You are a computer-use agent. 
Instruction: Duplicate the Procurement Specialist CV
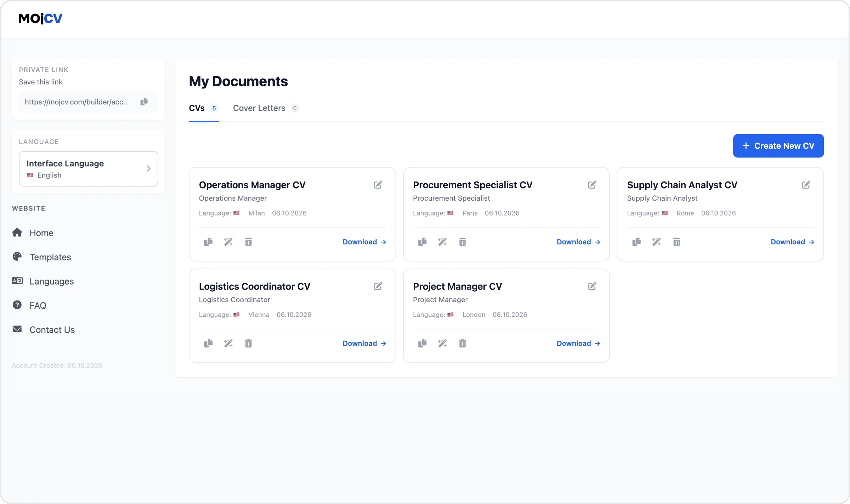click(x=422, y=242)
